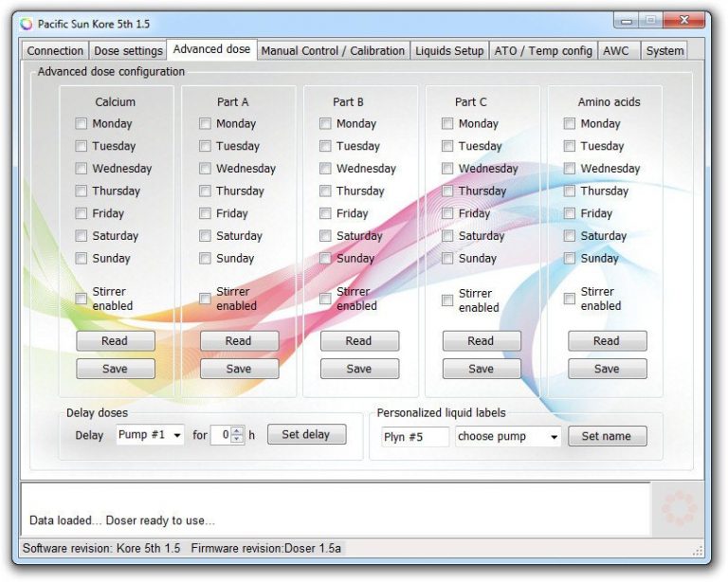Click the circular logo in the status panel
Viewport: 728px width, 582px height.
point(679,509)
